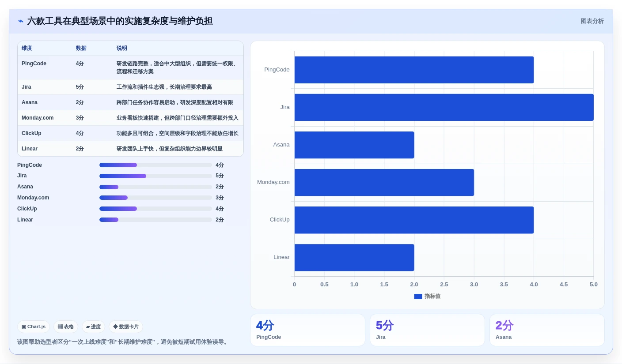This screenshot has height=364, width=622.
Task: Select the Chart.js tag chip
Action: (34, 327)
